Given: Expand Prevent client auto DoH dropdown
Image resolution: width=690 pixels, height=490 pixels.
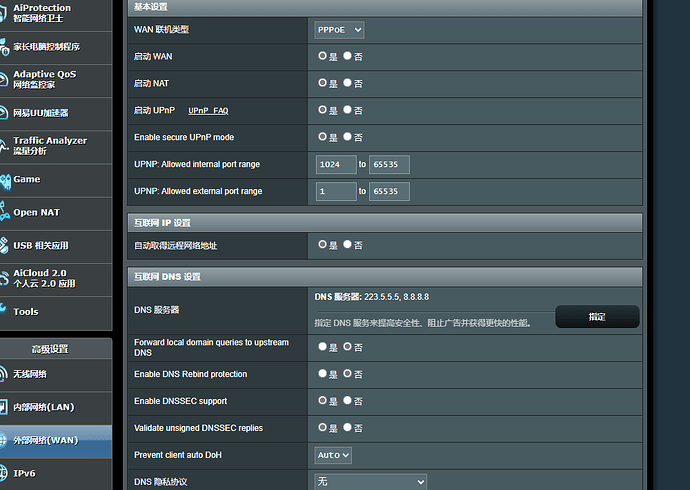Looking at the screenshot, I should [333, 455].
